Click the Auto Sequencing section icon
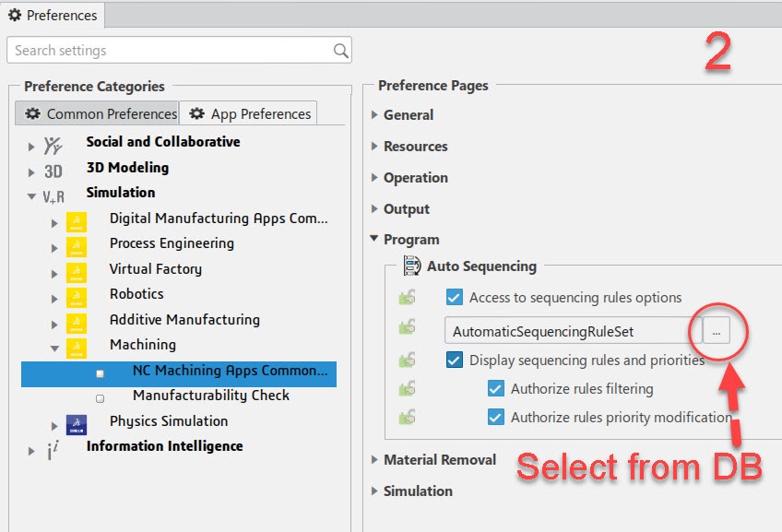Screen dimensions: 782x532 click(411, 266)
